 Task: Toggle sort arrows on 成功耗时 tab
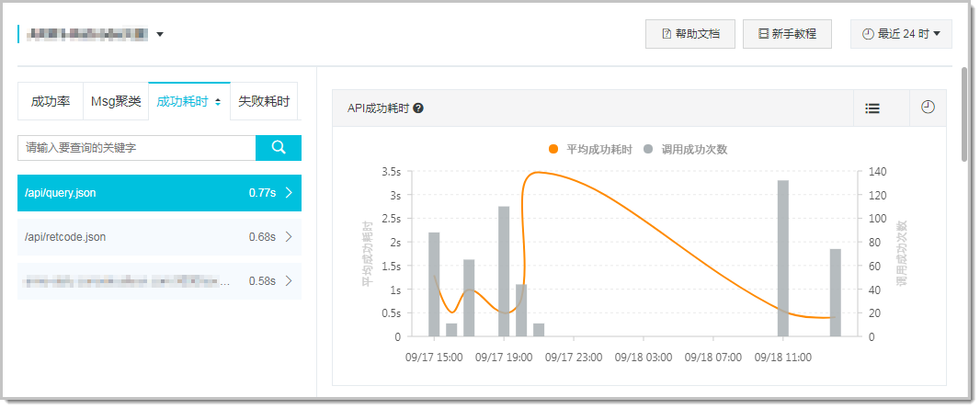pyautogui.click(x=218, y=102)
